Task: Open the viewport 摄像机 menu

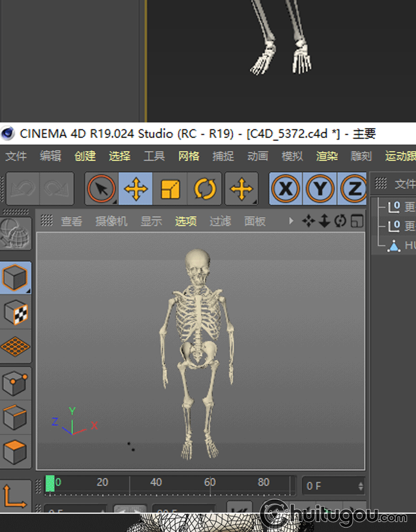Action: pyautogui.click(x=111, y=222)
